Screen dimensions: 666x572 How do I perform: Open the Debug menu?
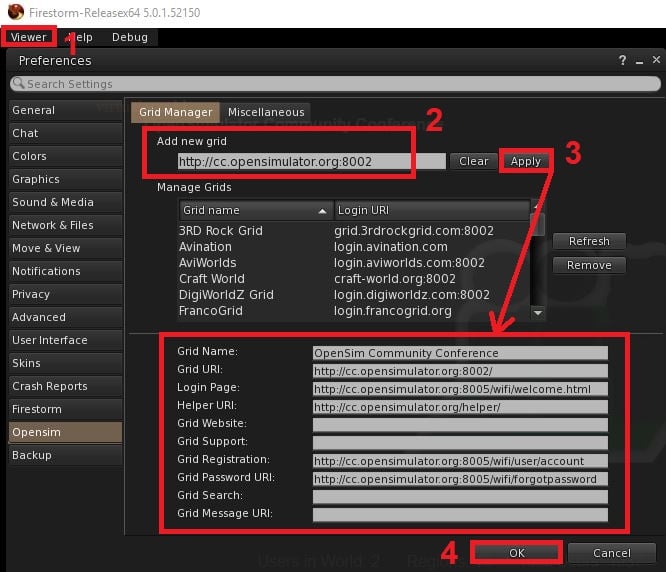(x=130, y=37)
